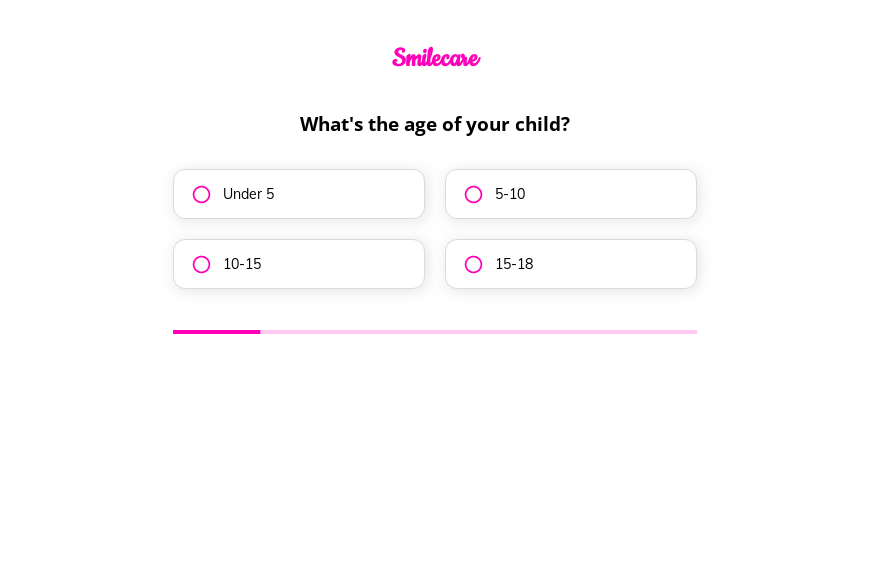The height and width of the screenshot is (580, 870).
Task: Select the 10-15 radio circle
Action: (x=201, y=264)
